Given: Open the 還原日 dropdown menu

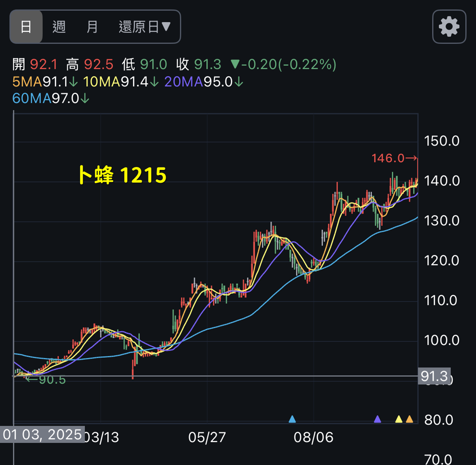Looking at the screenshot, I should coord(145,27).
